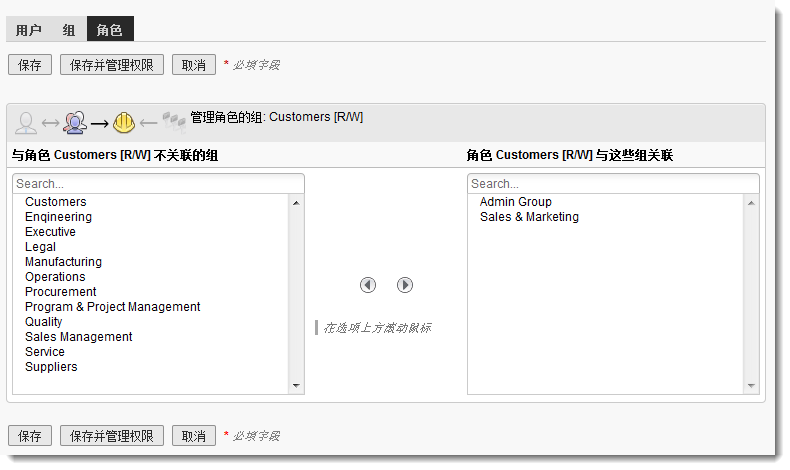Click the move-right arrow button between lists

point(405,285)
